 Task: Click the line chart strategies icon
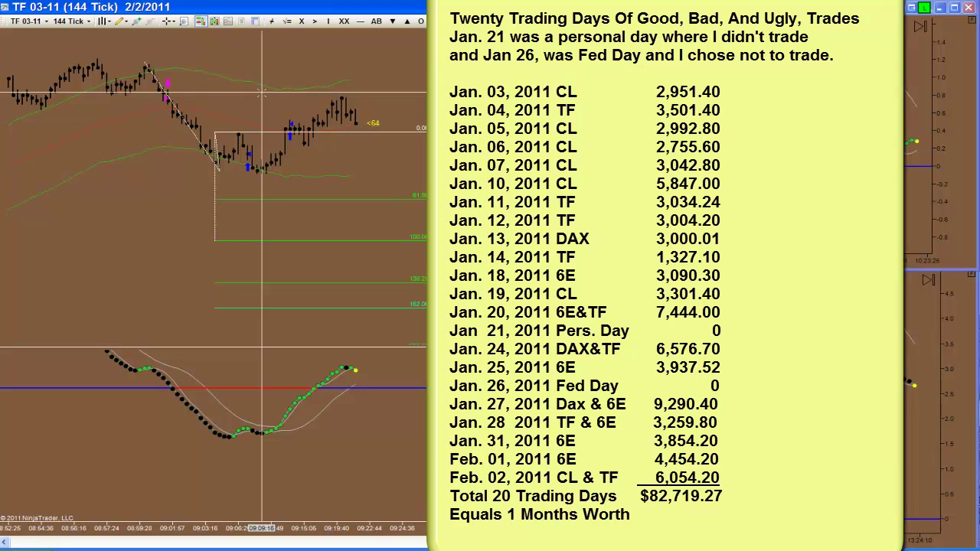(x=228, y=21)
